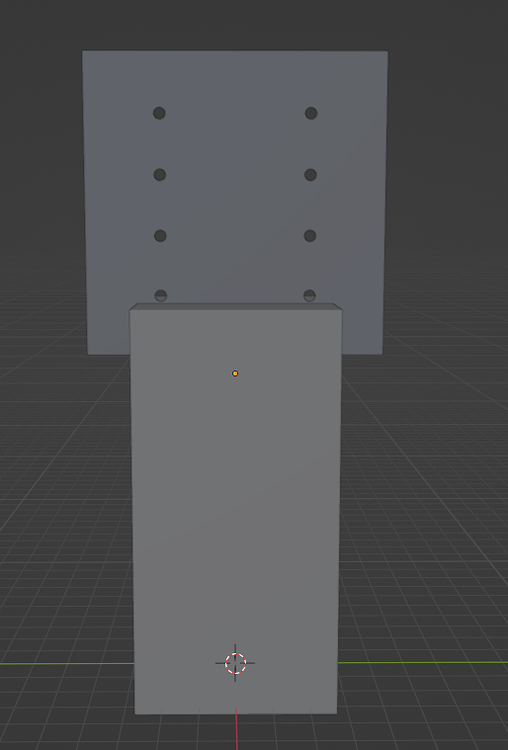Click the second-row left hole on the plate
508x750 pixels.
[160, 175]
